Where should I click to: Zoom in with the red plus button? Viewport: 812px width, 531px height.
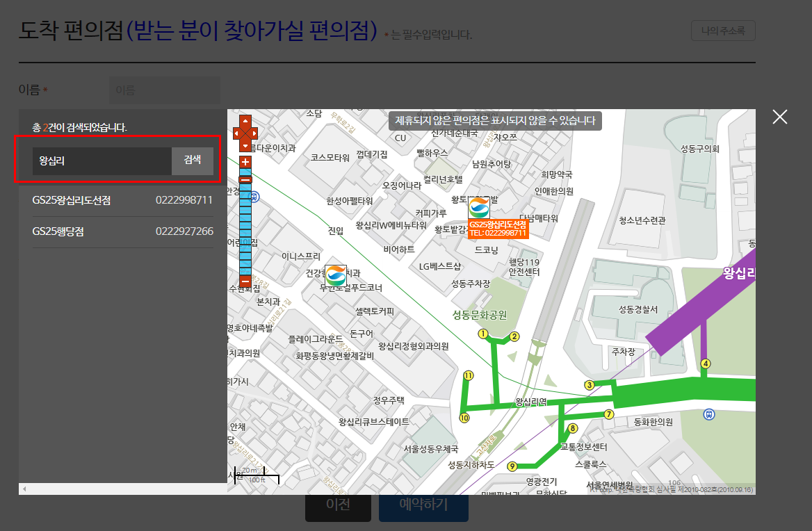(245, 162)
